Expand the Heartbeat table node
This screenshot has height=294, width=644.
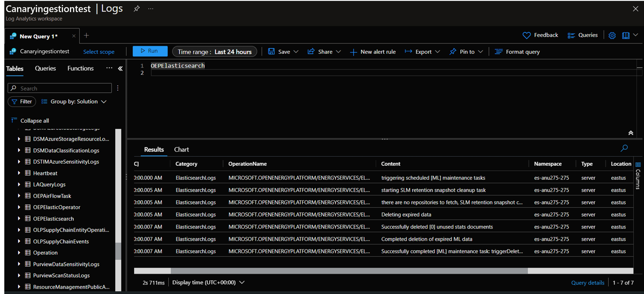point(19,173)
